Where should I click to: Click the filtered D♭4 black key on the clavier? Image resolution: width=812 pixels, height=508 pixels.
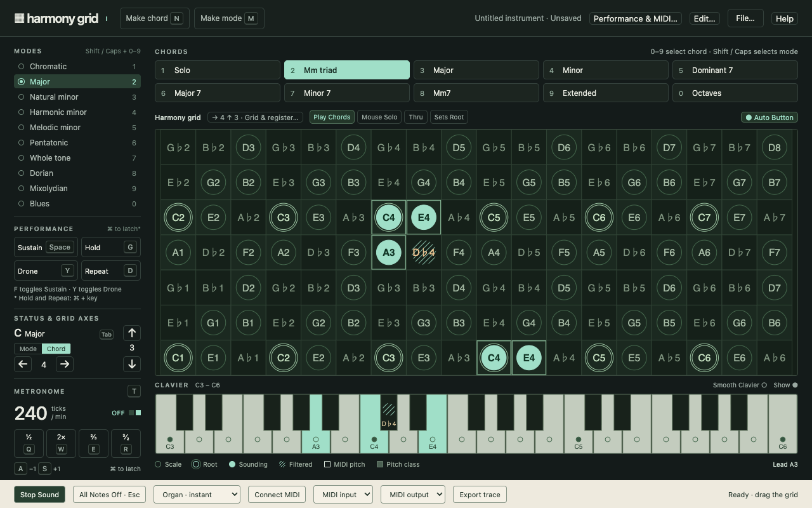[x=389, y=412]
